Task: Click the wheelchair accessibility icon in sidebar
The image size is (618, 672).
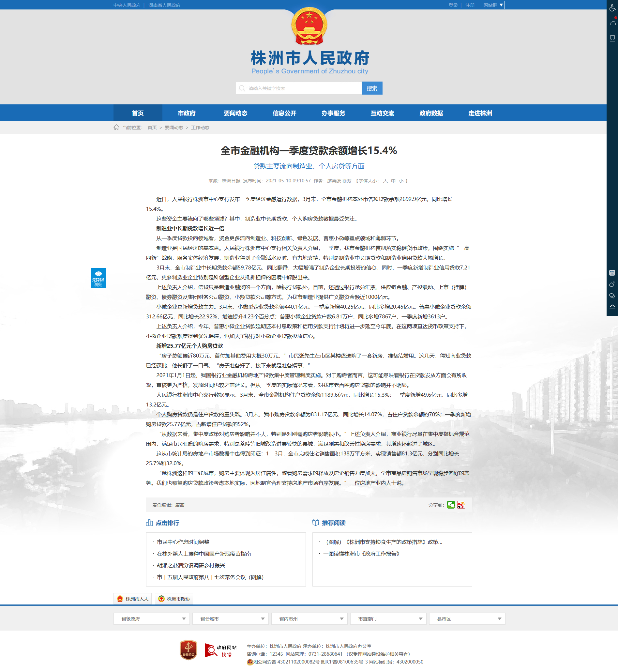Action: [x=612, y=8]
